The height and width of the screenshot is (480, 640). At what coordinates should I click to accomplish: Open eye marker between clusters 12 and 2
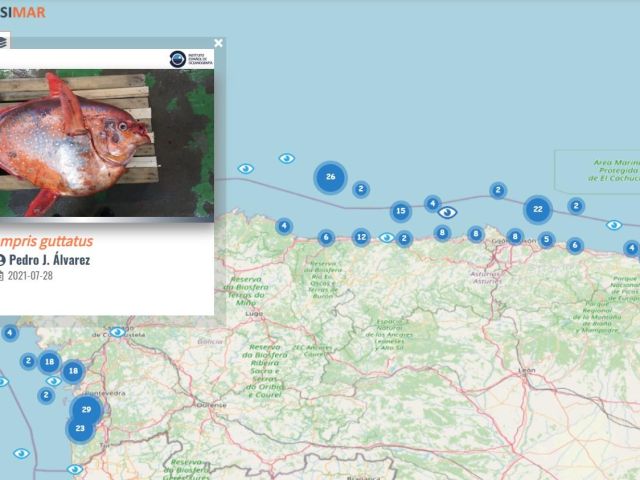click(x=386, y=237)
